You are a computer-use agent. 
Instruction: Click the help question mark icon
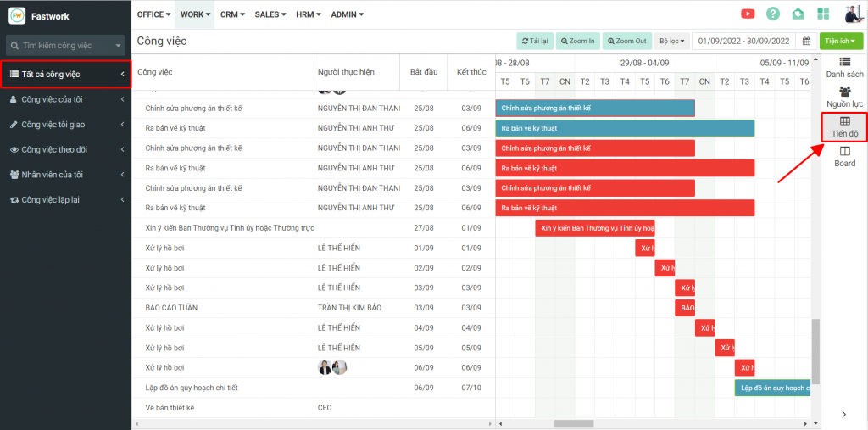point(772,14)
